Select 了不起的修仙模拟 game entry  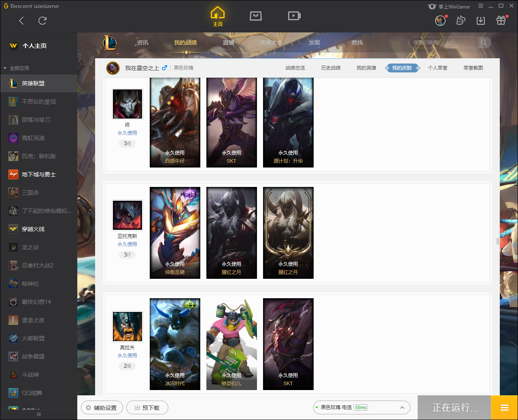38,211
